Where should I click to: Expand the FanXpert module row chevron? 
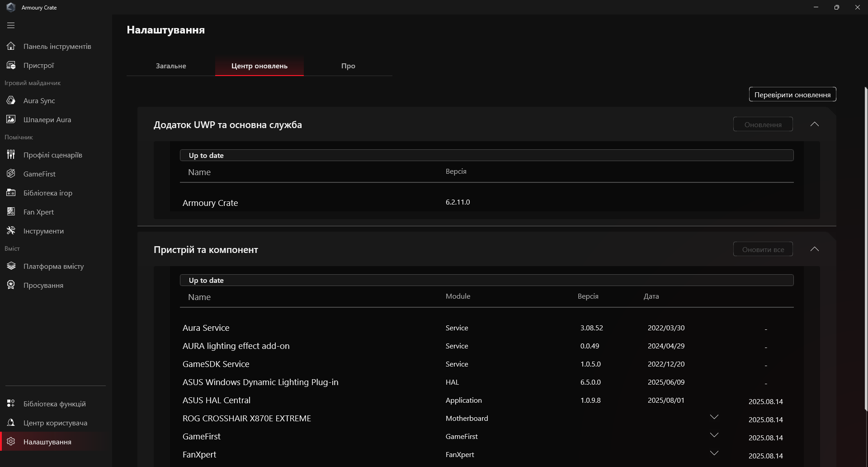tap(714, 453)
